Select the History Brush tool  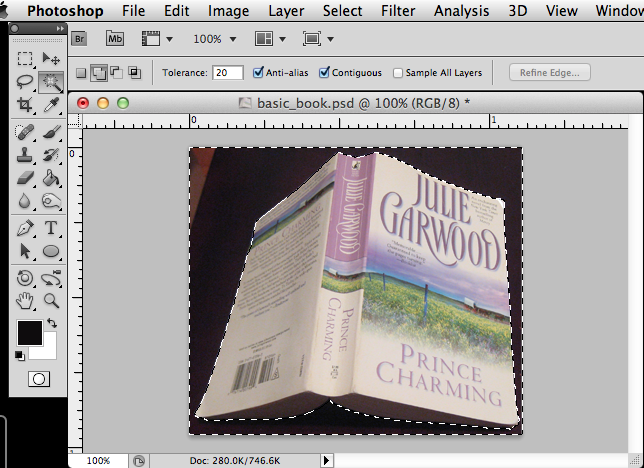51,155
